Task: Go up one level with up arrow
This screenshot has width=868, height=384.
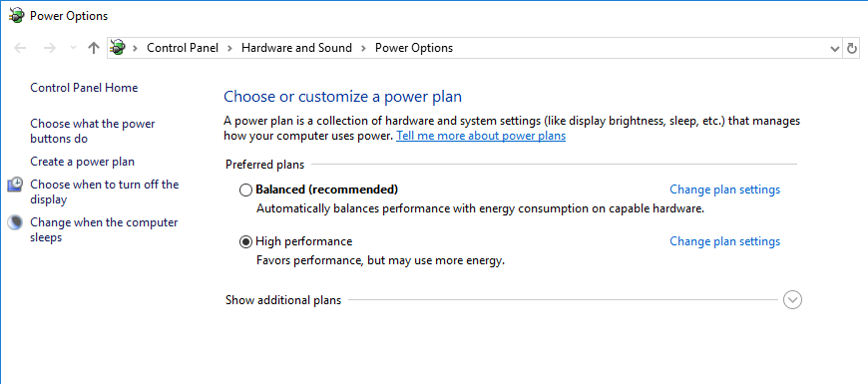Action: pyautogui.click(x=94, y=48)
